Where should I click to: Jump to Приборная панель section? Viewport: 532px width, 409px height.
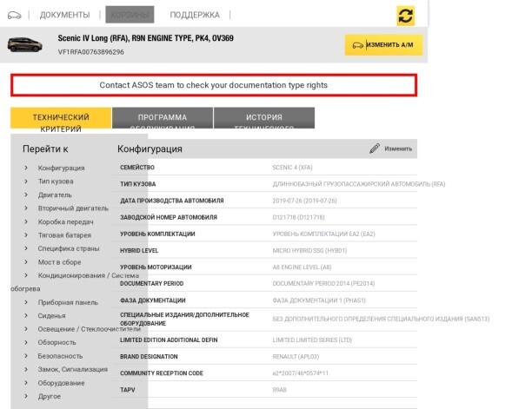(x=68, y=302)
